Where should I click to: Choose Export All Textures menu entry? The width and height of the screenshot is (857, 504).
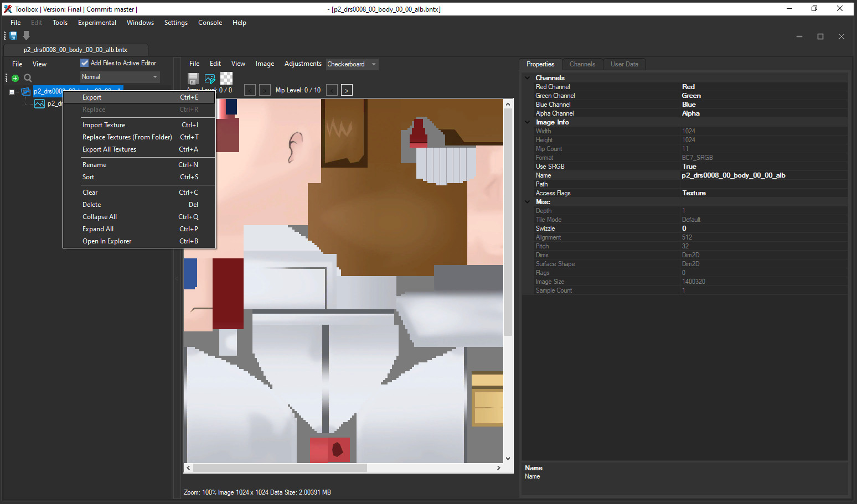[x=140, y=149]
